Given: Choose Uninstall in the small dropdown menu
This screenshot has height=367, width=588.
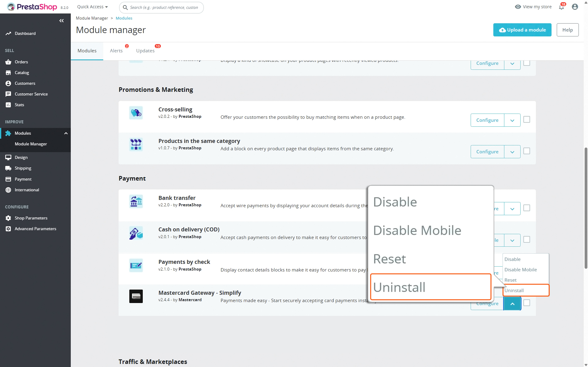Looking at the screenshot, I should coord(526,290).
